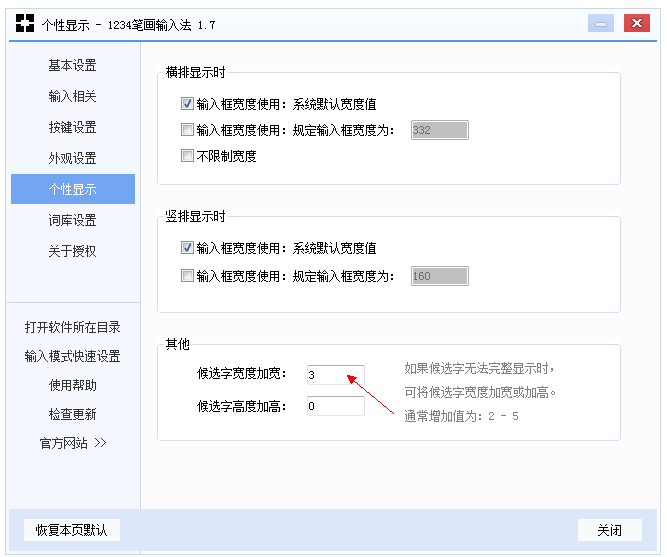Open 使用帮助
Viewport: 667px width, 557px height.
click(72, 385)
